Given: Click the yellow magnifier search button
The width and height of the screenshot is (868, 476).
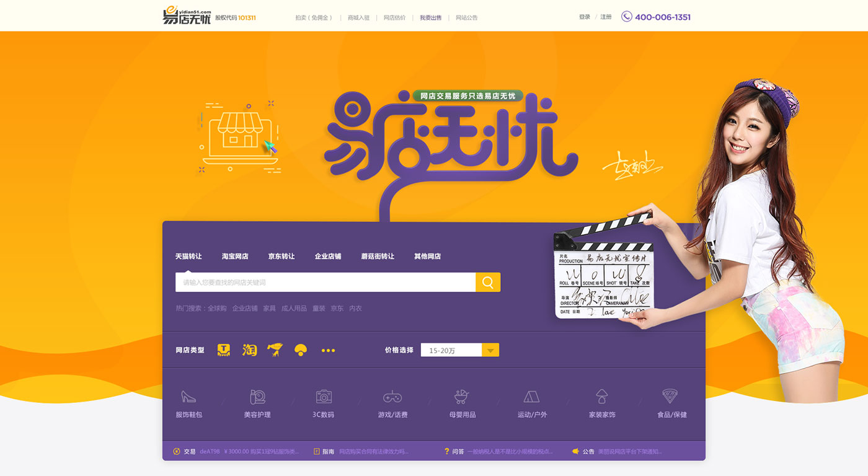Looking at the screenshot, I should 488,282.
